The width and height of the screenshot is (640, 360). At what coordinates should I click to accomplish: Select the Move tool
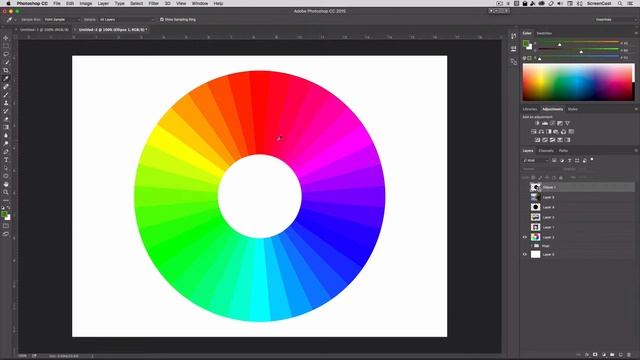(6, 38)
